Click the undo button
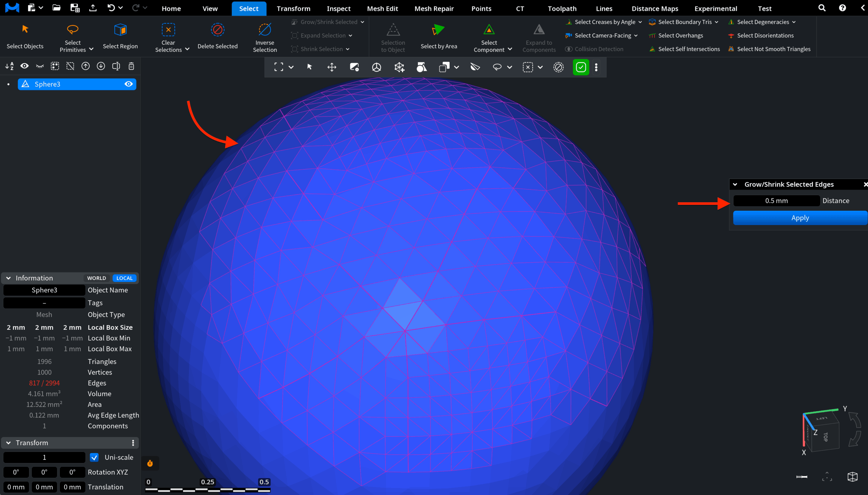Screen dimensions: 868x495 111,8
